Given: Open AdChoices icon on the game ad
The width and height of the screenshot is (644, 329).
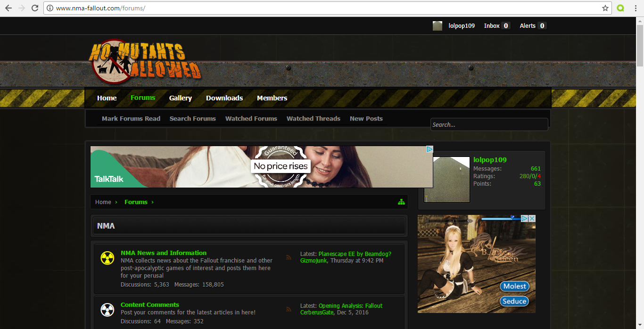Looking at the screenshot, I should (524, 219).
